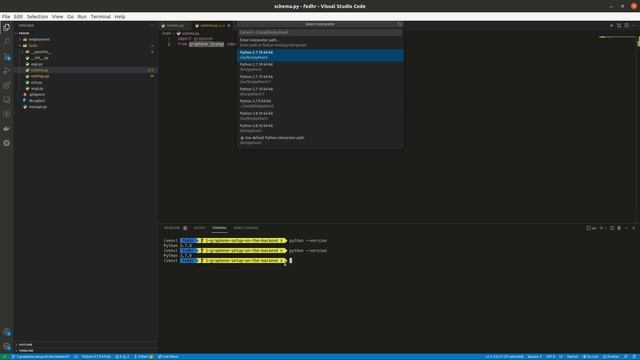Open Selection menu
Image resolution: width=640 pixels, height=360 pixels.
pyautogui.click(x=37, y=17)
